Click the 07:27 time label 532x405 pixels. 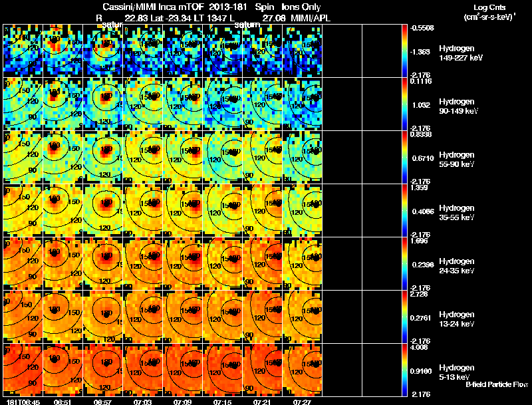(303, 402)
